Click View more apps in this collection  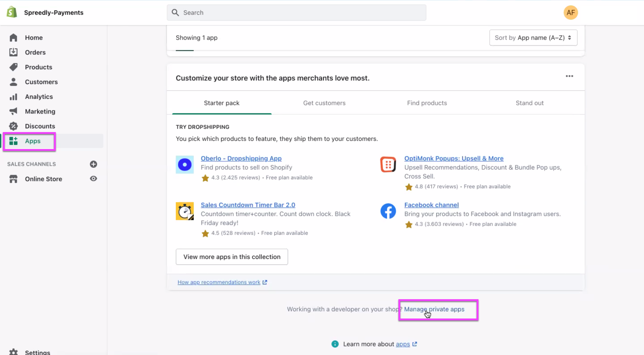pyautogui.click(x=231, y=257)
